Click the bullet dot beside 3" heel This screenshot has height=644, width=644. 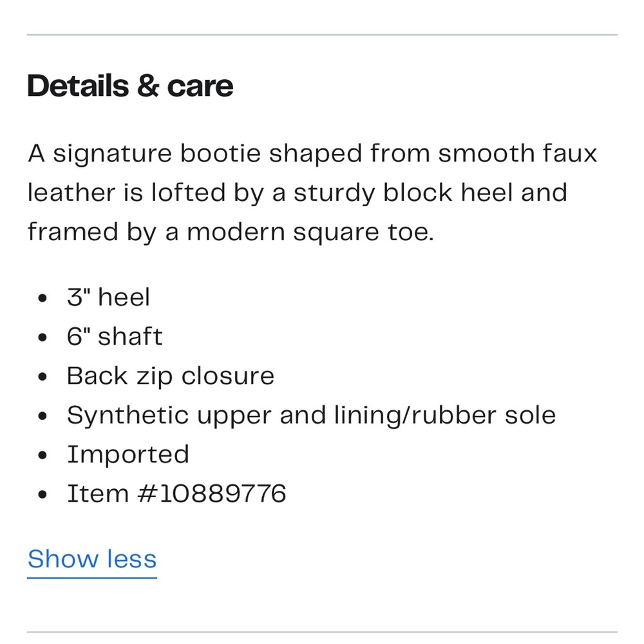pyautogui.click(x=43, y=298)
